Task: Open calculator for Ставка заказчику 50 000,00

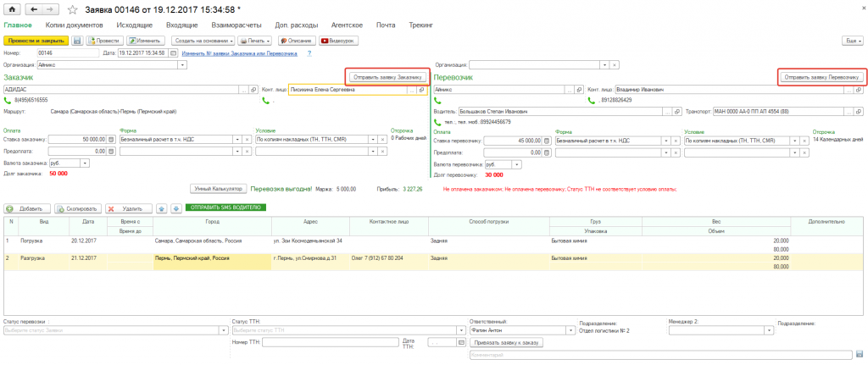Action: tap(111, 140)
